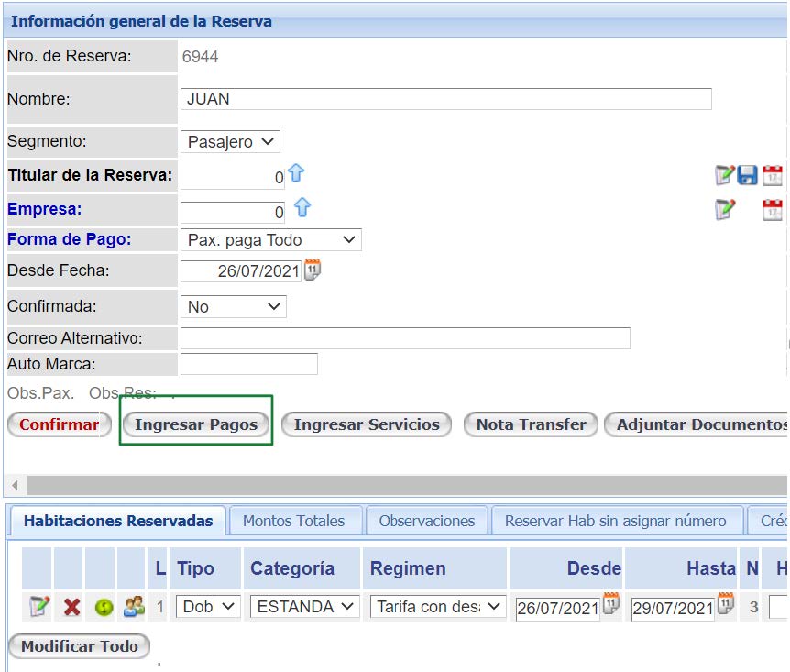Click the save diskette icon on the Titular row

point(746,175)
